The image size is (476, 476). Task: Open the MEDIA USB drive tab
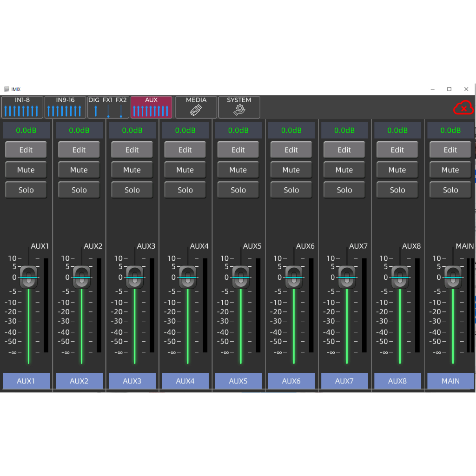[196, 107]
